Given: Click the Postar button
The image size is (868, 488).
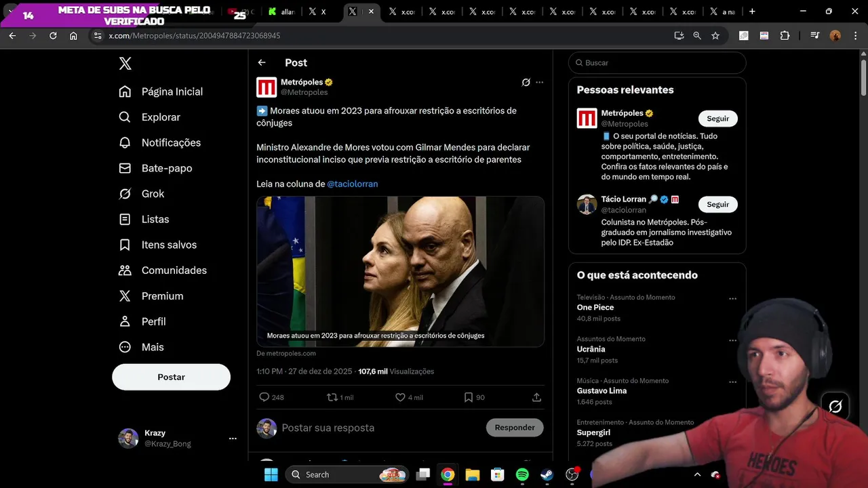Looking at the screenshot, I should point(171,377).
